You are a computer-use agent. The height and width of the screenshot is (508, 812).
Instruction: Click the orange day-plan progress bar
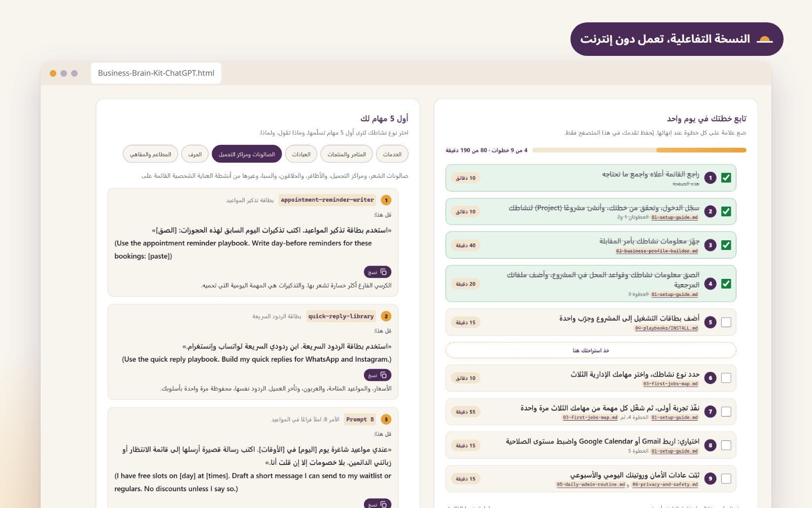pos(639,150)
